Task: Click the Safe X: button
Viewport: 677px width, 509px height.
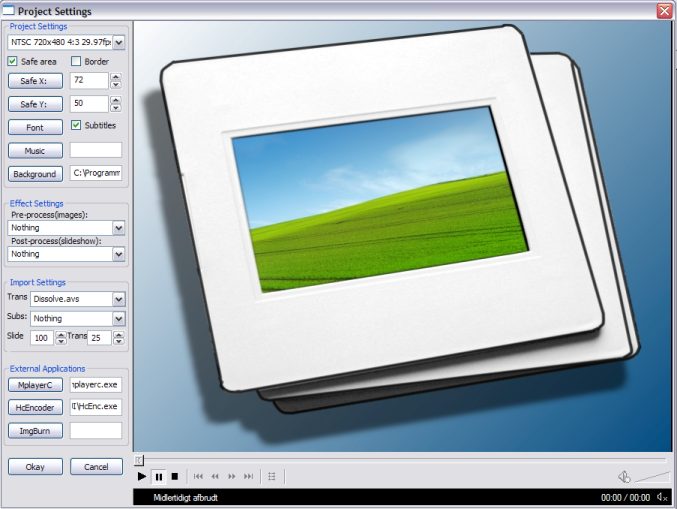Action: pyautogui.click(x=35, y=81)
